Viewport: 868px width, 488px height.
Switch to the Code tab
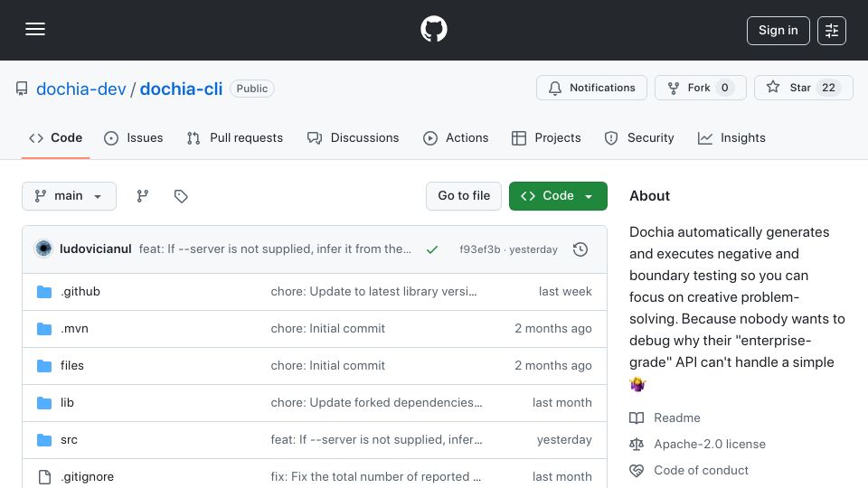point(55,137)
